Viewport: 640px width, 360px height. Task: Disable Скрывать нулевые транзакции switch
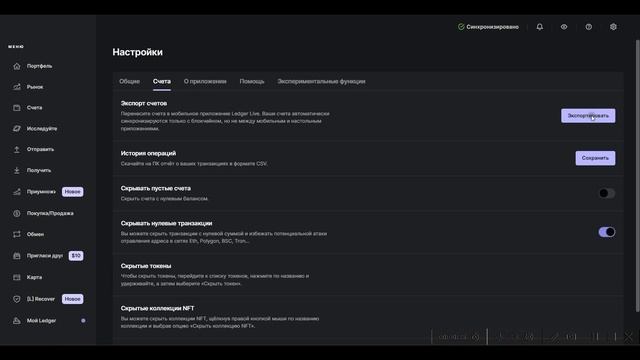point(607,232)
